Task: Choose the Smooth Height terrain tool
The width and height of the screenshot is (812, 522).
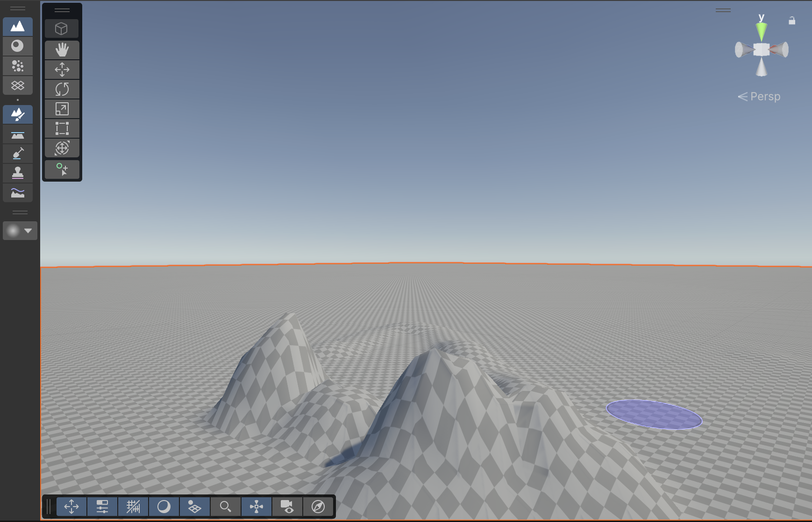Action: pos(18,193)
